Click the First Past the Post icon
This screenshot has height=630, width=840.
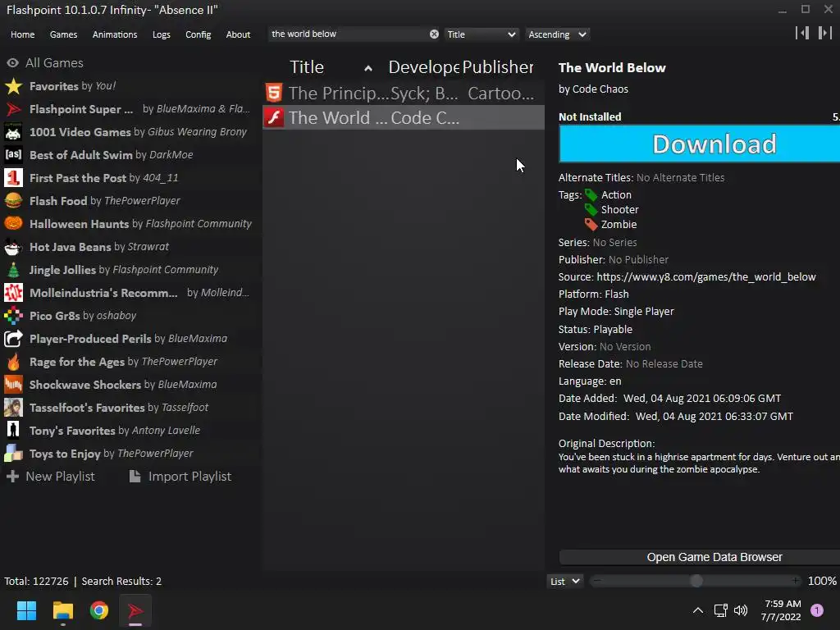pyautogui.click(x=13, y=178)
